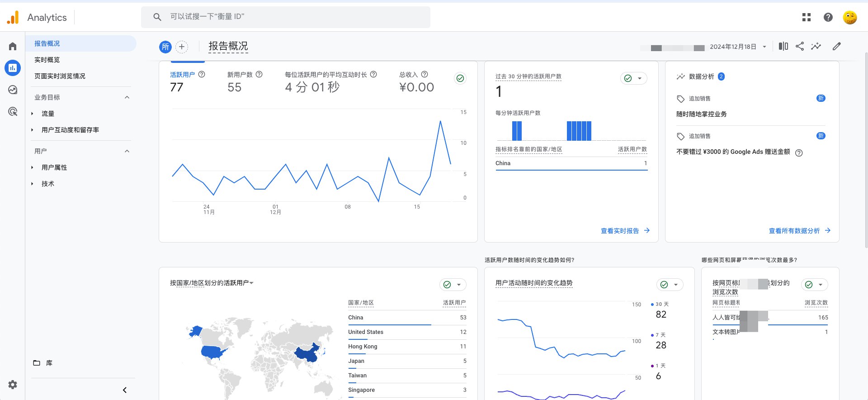Collapse the 业务目标 section
This screenshot has width=868, height=400.
tap(127, 97)
